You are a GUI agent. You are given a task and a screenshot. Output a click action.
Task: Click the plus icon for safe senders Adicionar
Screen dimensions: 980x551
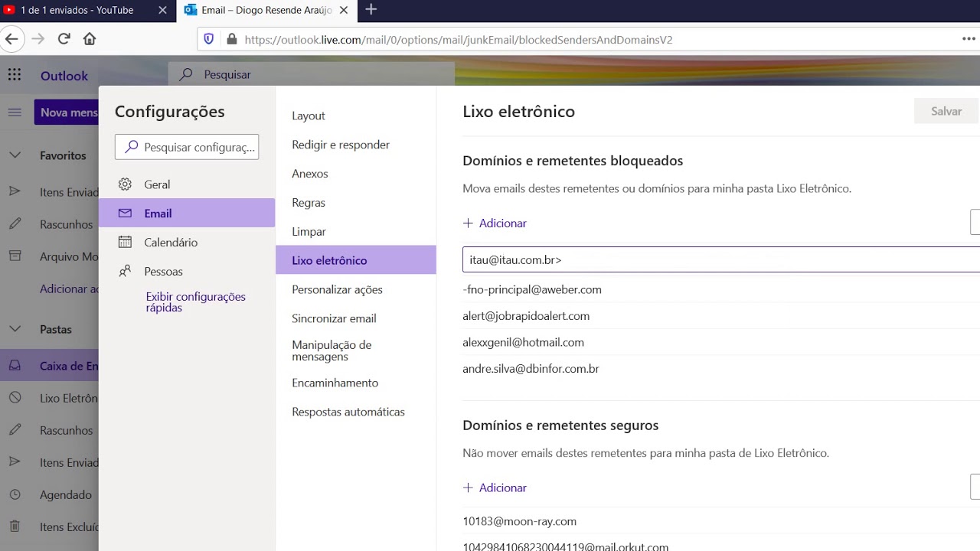pos(468,488)
